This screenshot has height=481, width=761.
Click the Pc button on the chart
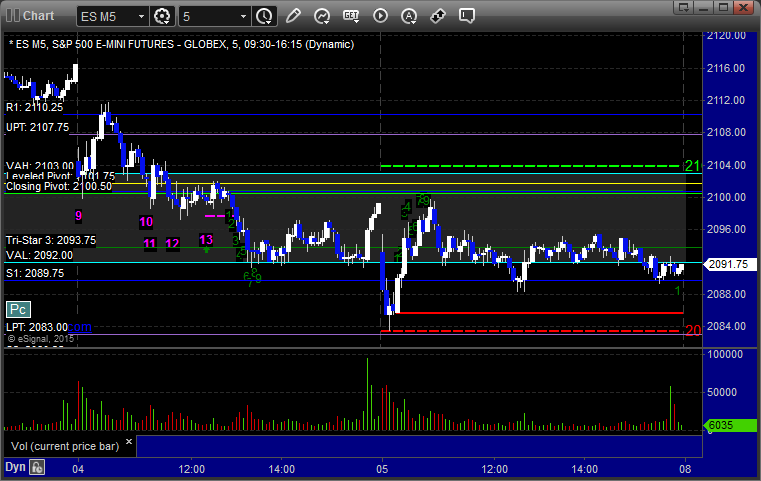[18, 310]
